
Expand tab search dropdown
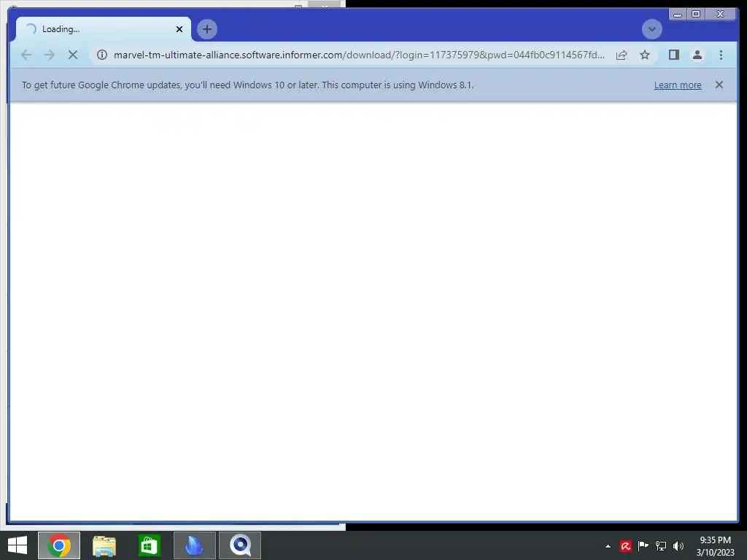pos(651,29)
